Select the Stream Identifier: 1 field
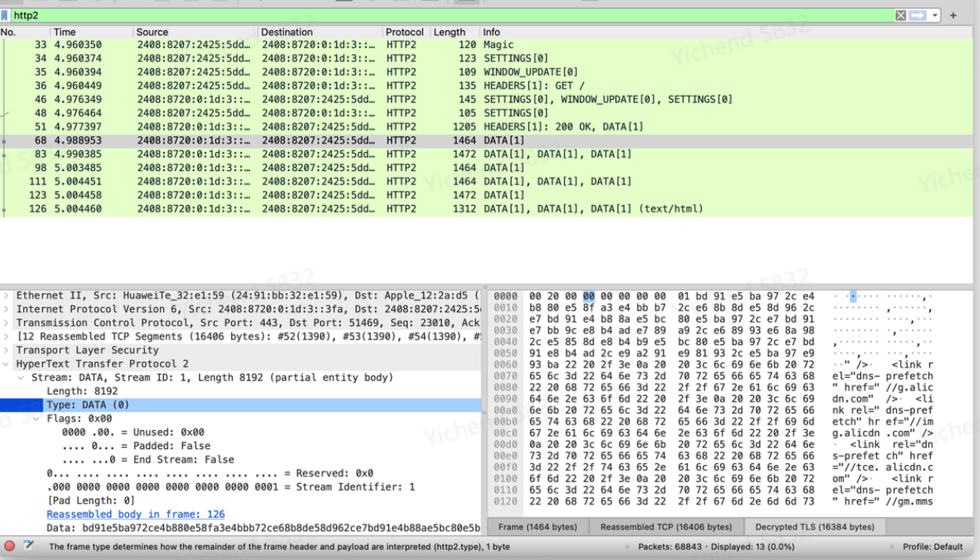Image resolution: width=980 pixels, height=560 pixels. coord(231,486)
